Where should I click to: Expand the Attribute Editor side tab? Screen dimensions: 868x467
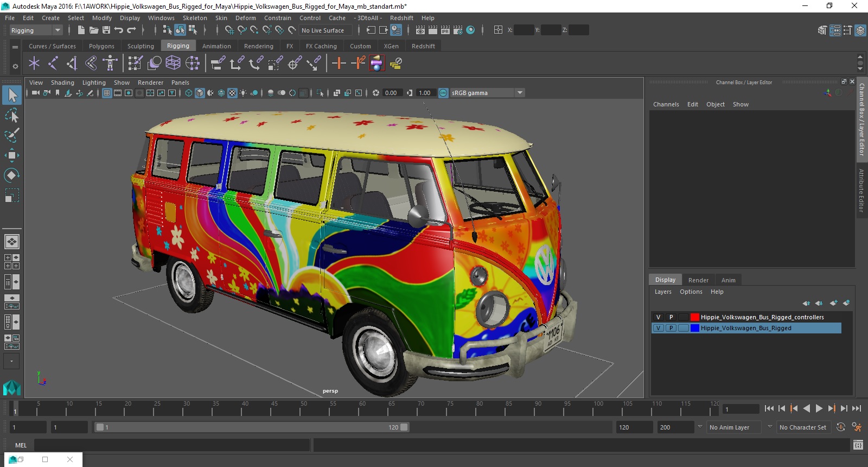point(861,190)
